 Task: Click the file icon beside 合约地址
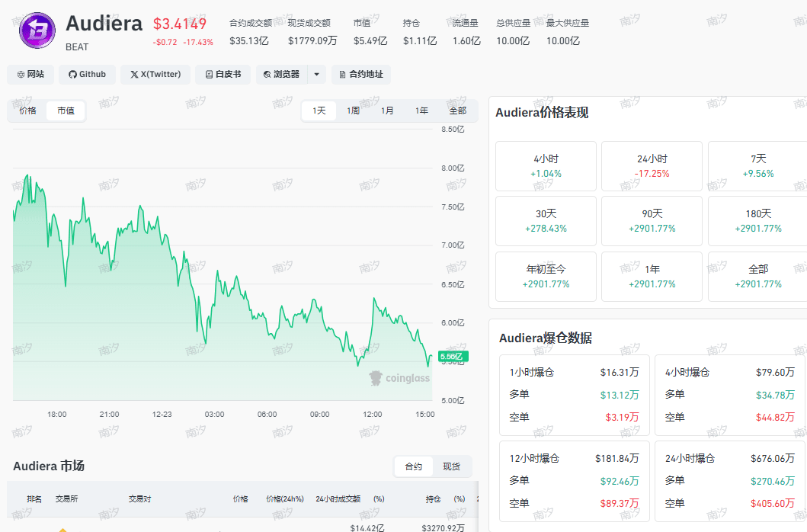342,75
